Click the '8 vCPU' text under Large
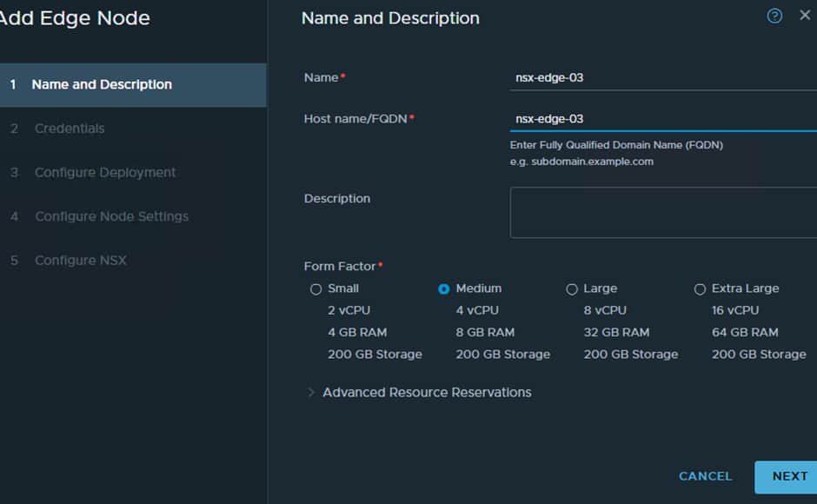 [604, 310]
